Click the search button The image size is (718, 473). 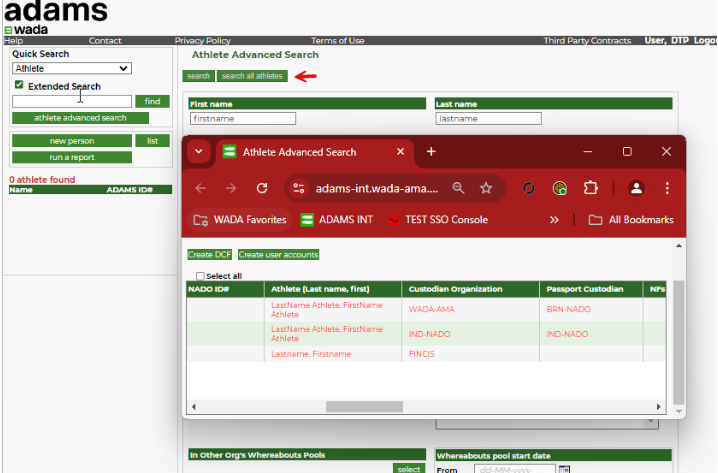pos(198,76)
